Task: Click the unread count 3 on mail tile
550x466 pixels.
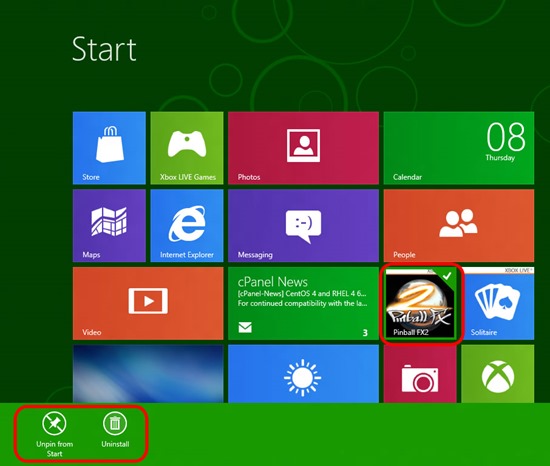Action: coord(365,332)
